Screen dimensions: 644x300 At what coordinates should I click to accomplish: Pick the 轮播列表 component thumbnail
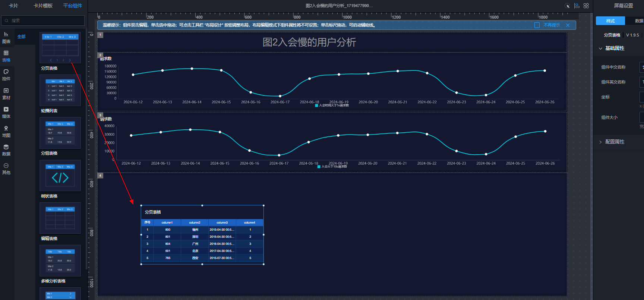[60, 90]
